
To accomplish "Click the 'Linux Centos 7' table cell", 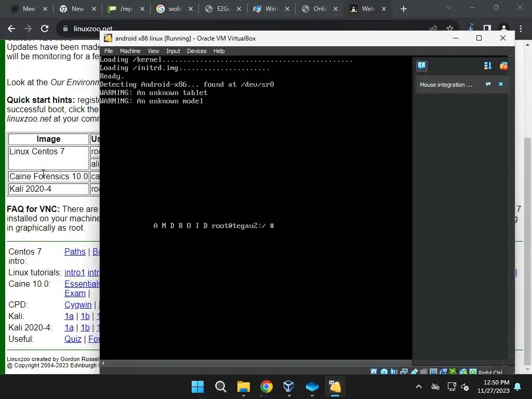I will click(x=48, y=158).
